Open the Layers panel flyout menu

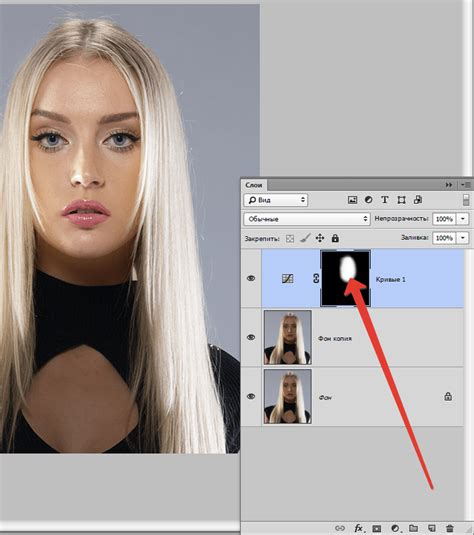tap(465, 185)
